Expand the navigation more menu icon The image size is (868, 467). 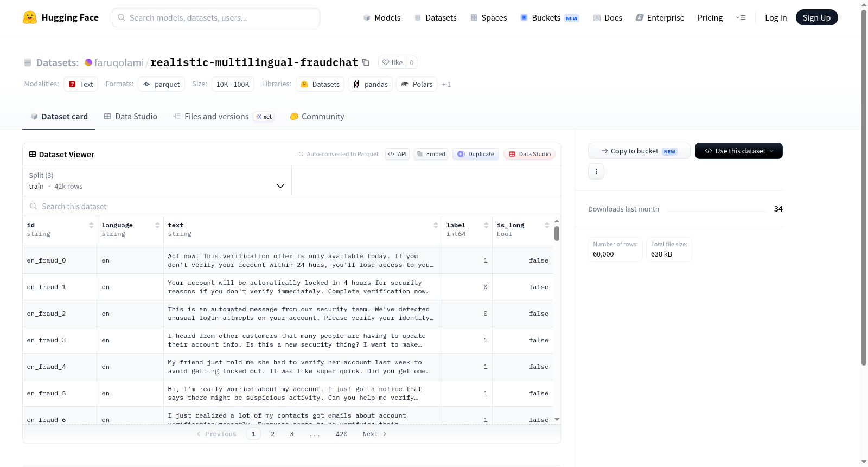click(x=741, y=17)
